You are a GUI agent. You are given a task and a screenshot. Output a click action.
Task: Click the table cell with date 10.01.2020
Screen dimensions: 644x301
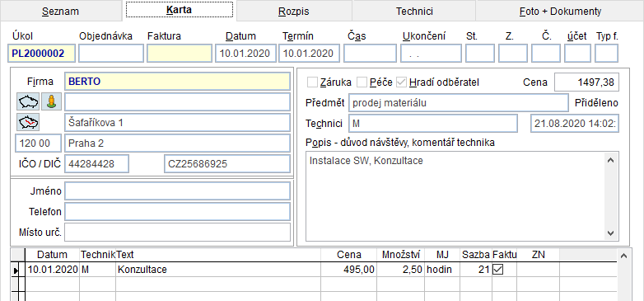(x=52, y=270)
